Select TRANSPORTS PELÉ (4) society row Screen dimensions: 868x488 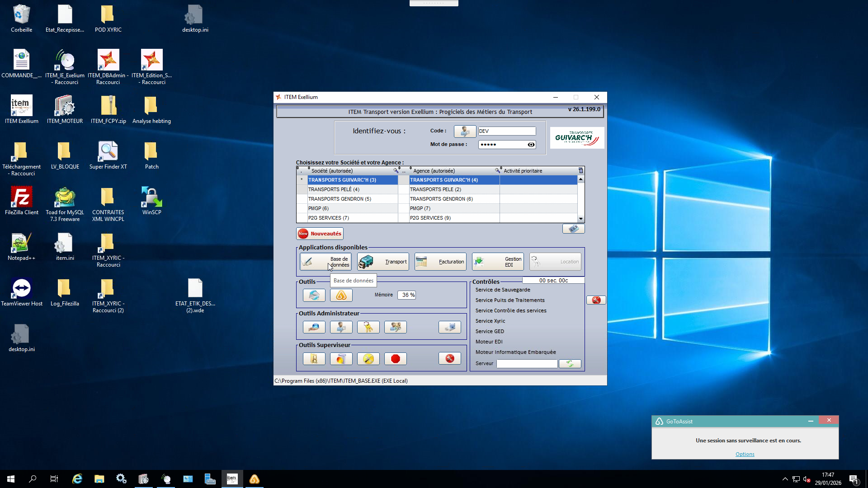click(x=334, y=189)
